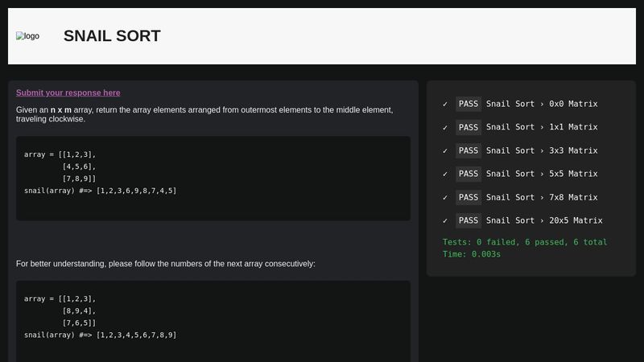The image size is (644, 362).
Task: Click checkmark beside 20x5 Matrix test
Action: tap(445, 220)
